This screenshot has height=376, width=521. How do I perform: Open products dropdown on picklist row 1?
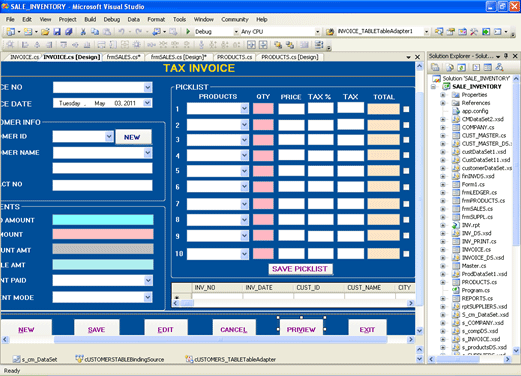click(244, 109)
